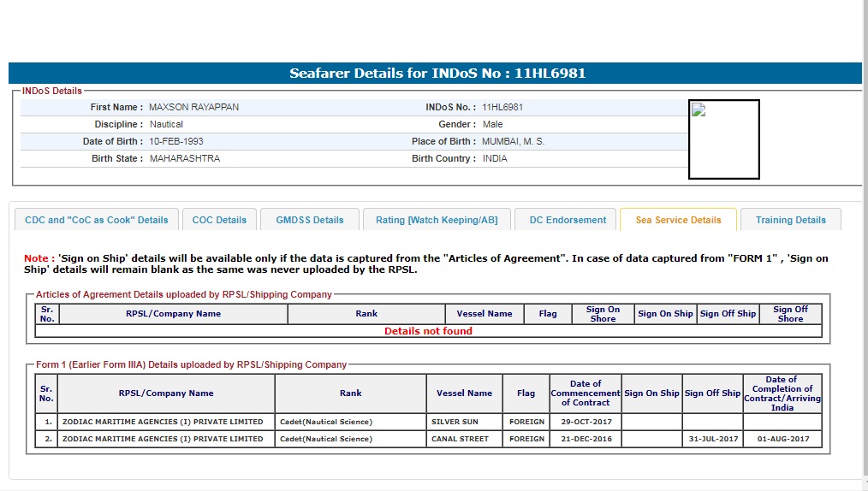Switch to the COC Details tab
Viewport: 868px width, 491px height.
[219, 220]
